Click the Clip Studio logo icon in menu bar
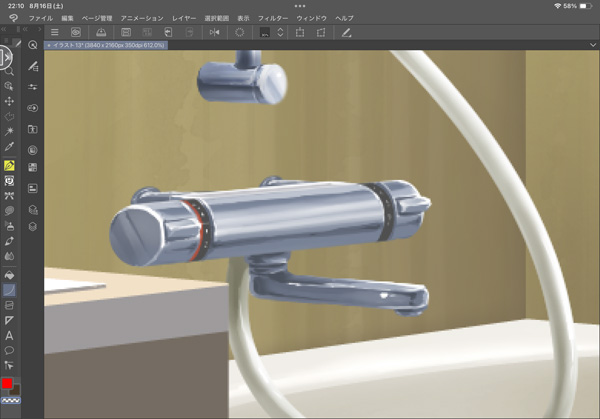This screenshot has width=600, height=419. click(11, 18)
